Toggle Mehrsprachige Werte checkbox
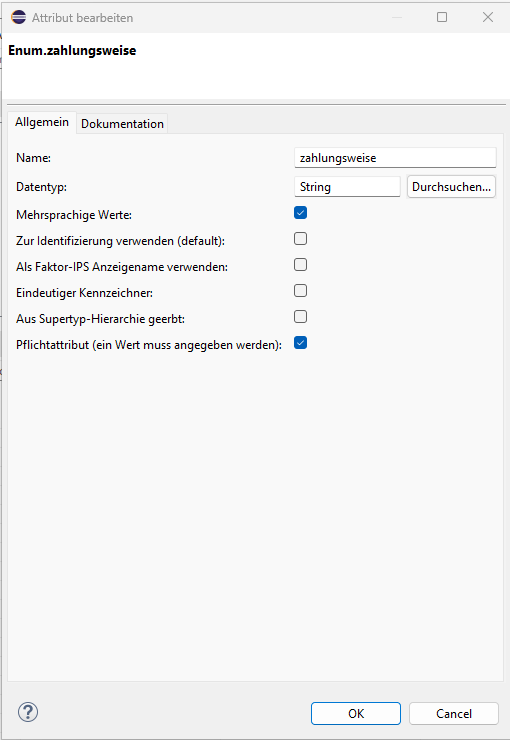Viewport: 510px width, 740px height. click(x=301, y=213)
